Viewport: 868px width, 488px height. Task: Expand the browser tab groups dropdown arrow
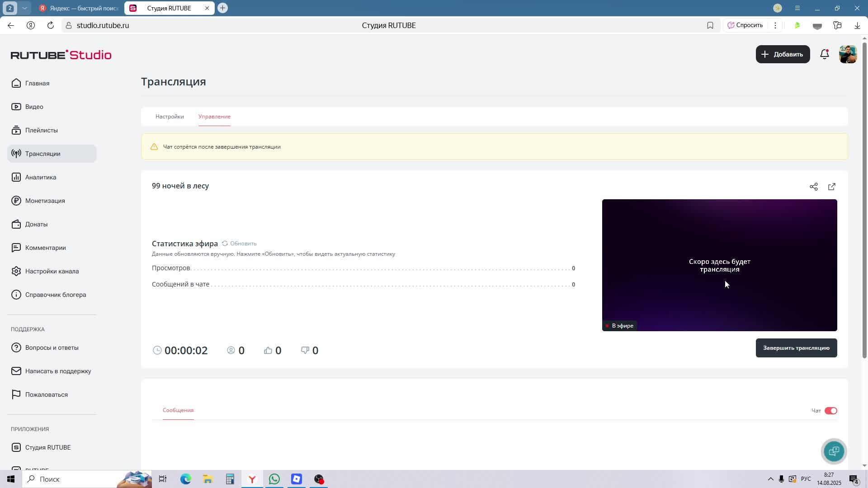pyautogui.click(x=24, y=8)
